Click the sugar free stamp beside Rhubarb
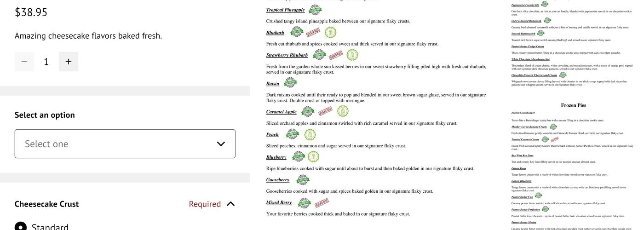The image size is (644, 230). 313,32
